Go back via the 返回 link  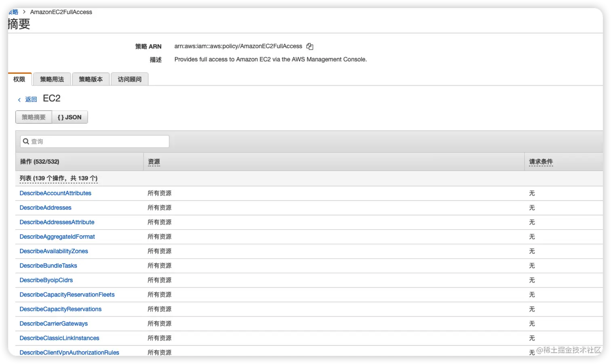31,99
